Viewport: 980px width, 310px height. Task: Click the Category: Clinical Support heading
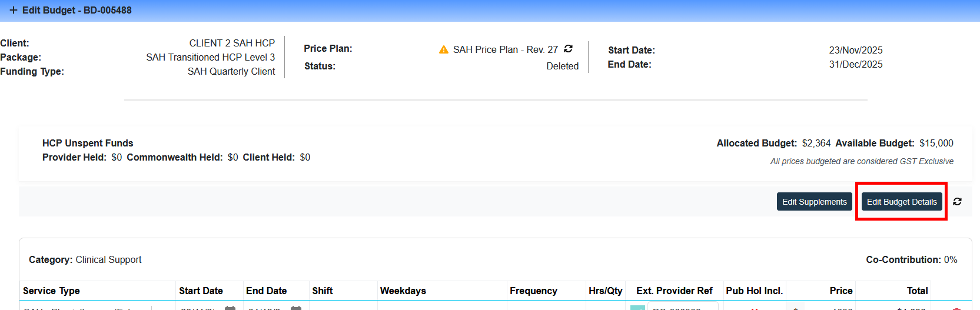click(85, 259)
